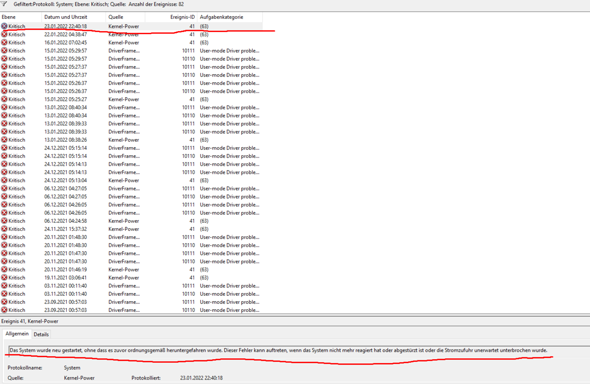Image resolution: width=590 pixels, height=384 pixels.
Task: Click 'Kernel-Power' source in the 22.01.2022 04:38:47 row
Action: tap(124, 34)
